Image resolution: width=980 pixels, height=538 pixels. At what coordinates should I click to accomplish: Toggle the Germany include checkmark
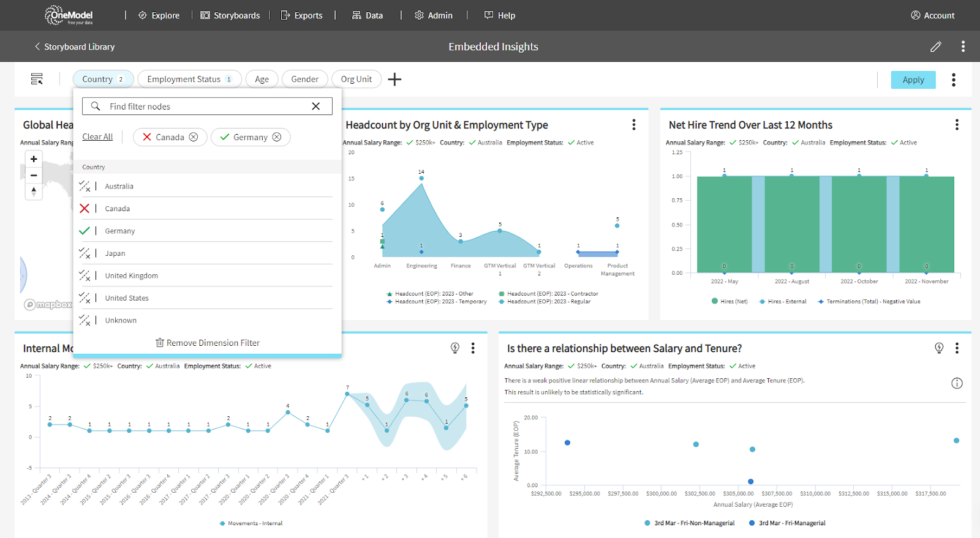point(85,231)
